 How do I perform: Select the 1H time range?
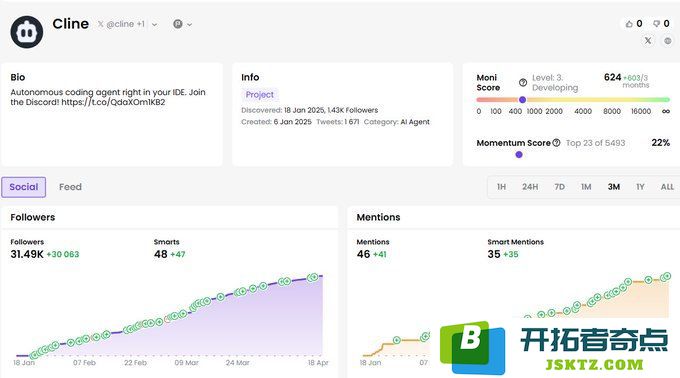501,187
